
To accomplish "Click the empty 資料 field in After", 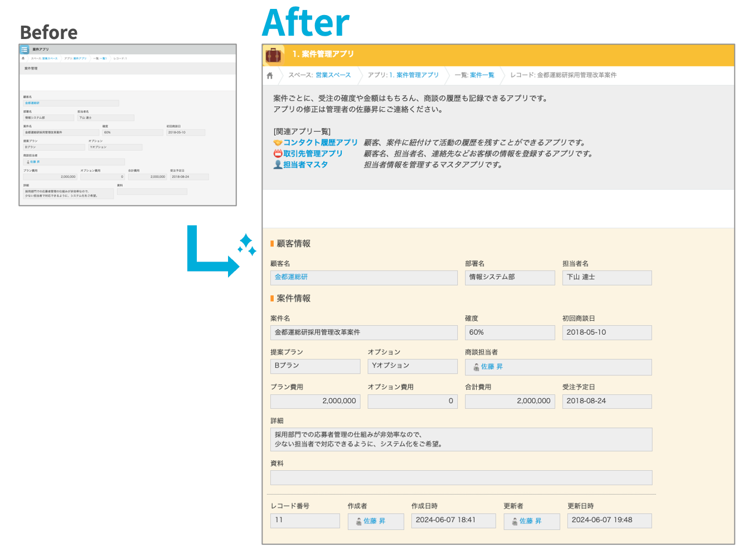I will [461, 478].
